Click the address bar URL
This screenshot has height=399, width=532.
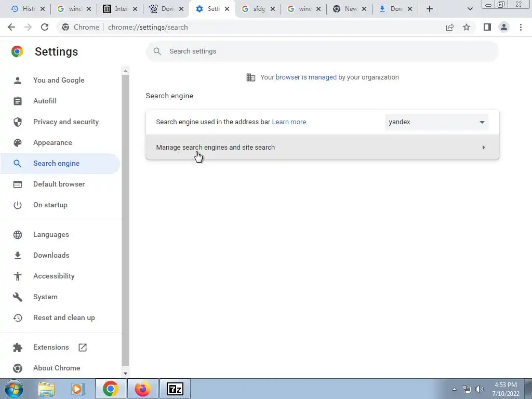coord(148,27)
